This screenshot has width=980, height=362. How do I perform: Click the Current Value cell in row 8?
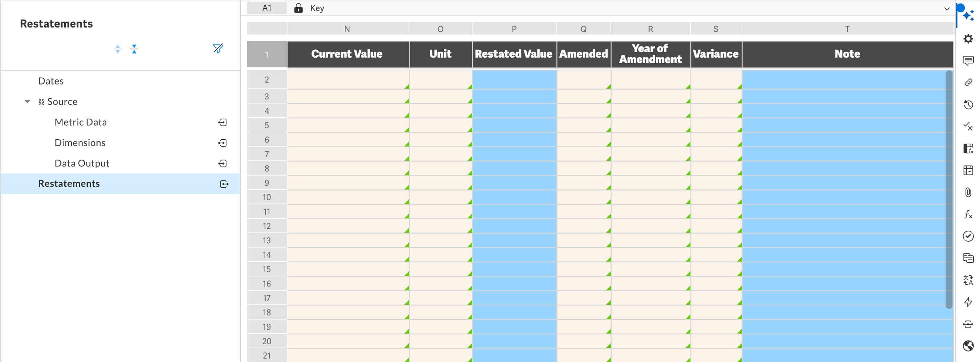348,168
